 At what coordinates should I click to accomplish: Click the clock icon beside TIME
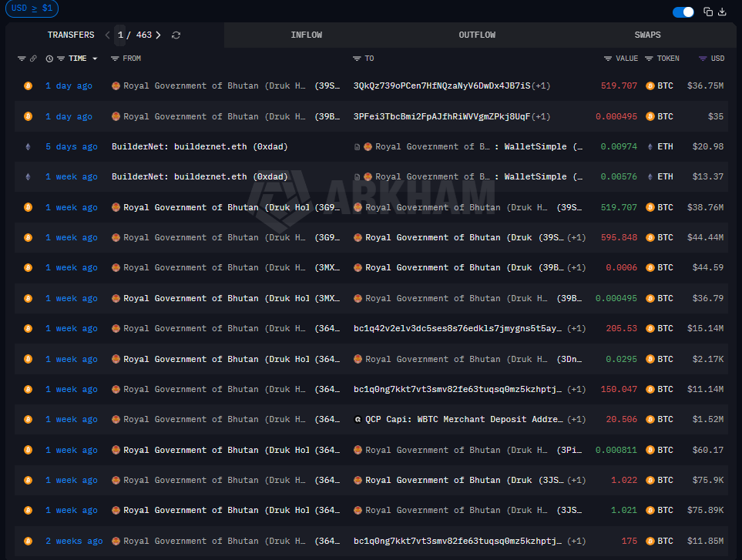point(49,59)
